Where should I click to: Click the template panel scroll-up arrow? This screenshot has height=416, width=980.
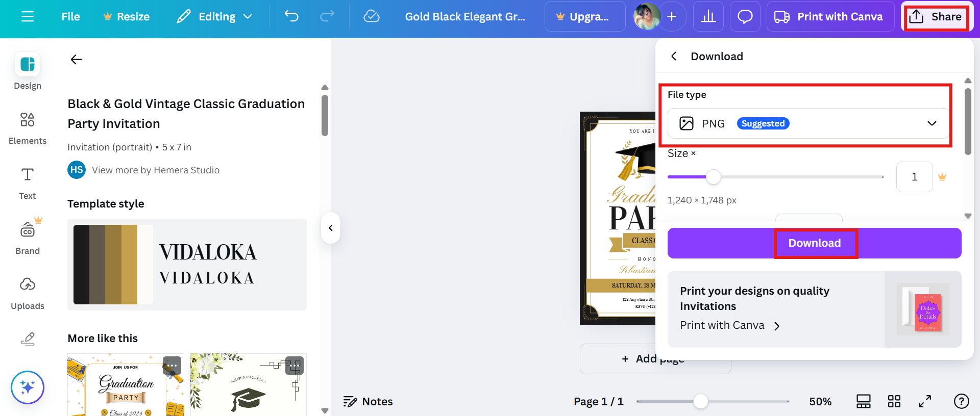[325, 87]
